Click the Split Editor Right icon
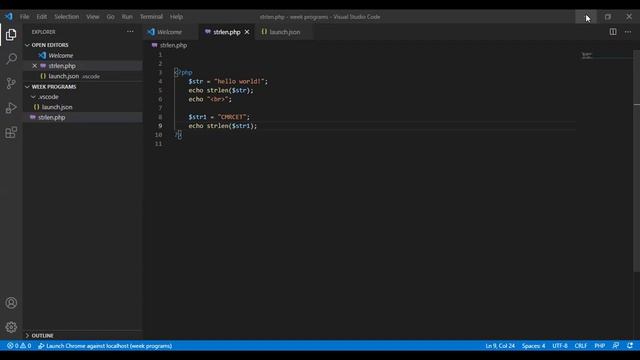Image resolution: width=640 pixels, height=360 pixels. (613, 31)
